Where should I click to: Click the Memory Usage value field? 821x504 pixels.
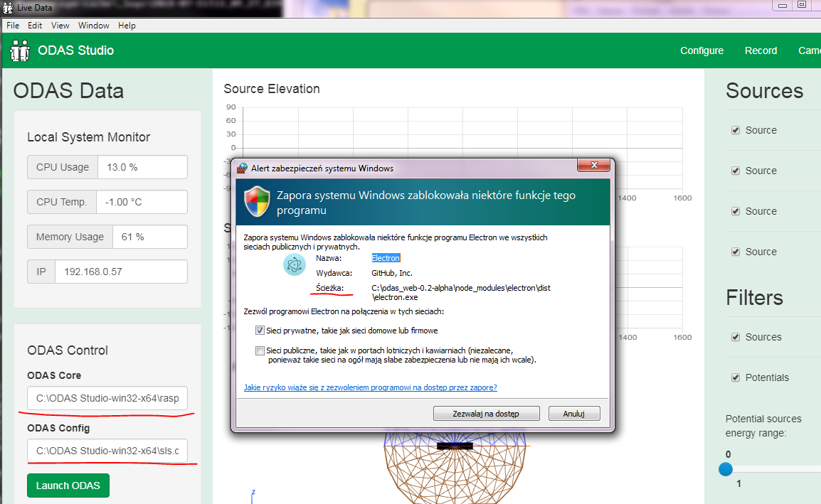point(149,237)
